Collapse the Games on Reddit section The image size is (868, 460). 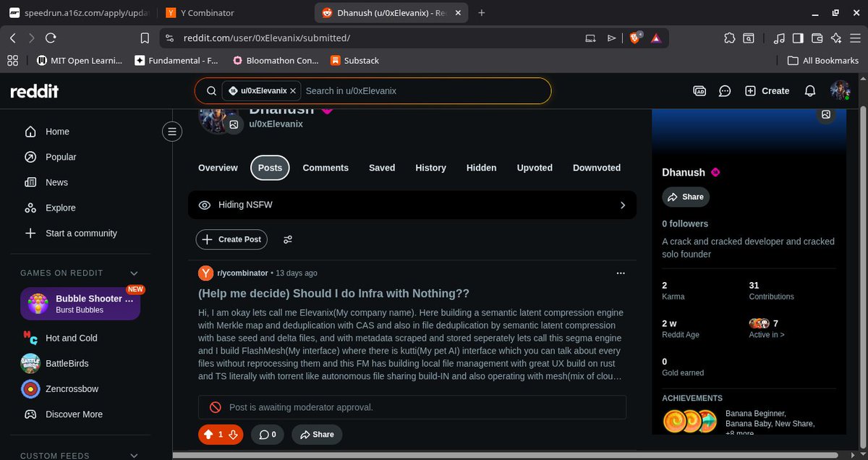pyautogui.click(x=134, y=273)
